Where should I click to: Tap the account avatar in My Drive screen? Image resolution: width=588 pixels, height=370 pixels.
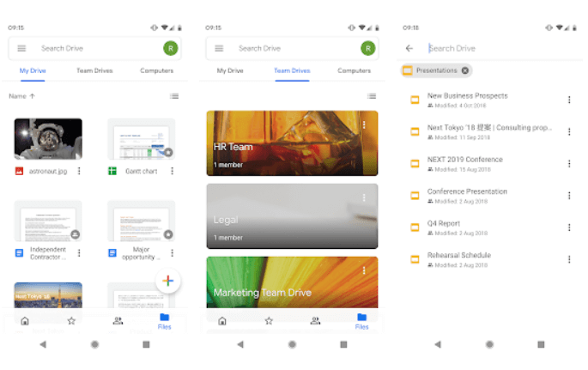tap(171, 48)
